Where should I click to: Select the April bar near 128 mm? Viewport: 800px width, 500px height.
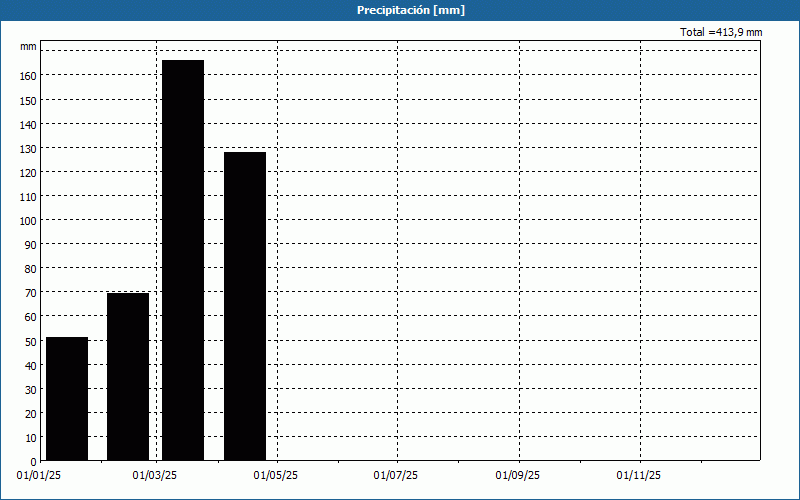point(245,306)
